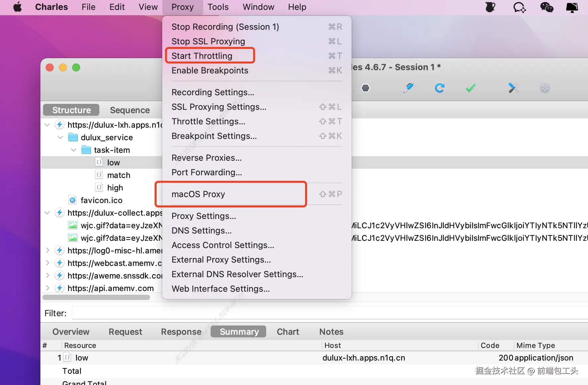
Task: Open SSL Proxying Settings...
Action: pyautogui.click(x=257, y=107)
